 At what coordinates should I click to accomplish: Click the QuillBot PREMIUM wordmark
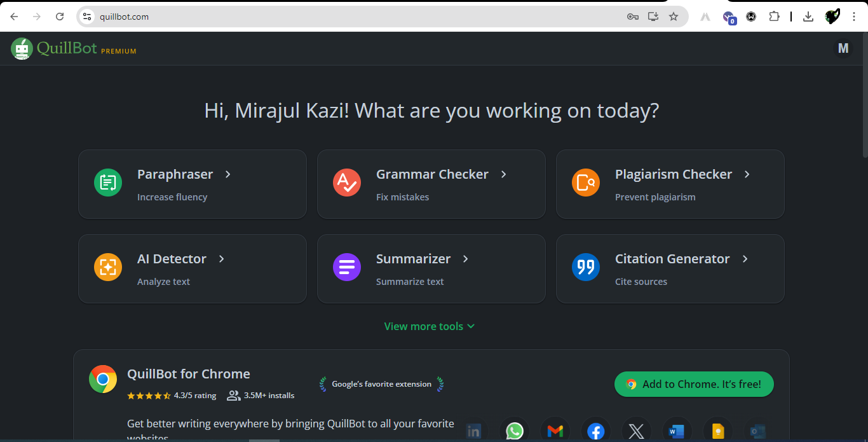(x=86, y=48)
